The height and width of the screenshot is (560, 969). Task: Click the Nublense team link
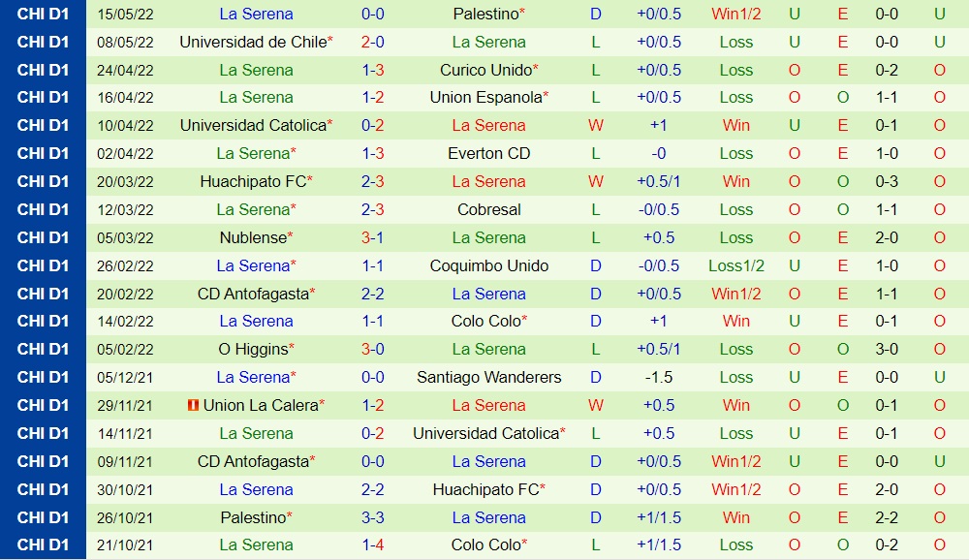253,237
